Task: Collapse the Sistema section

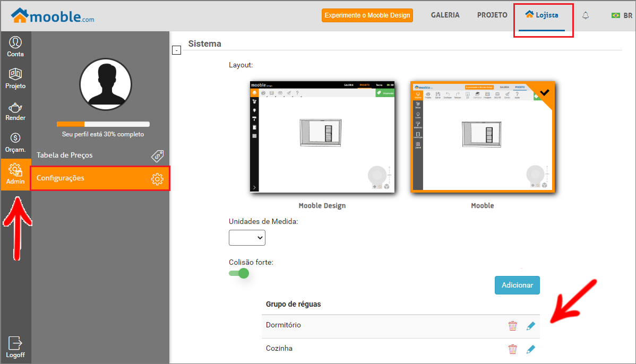Action: 177,50
